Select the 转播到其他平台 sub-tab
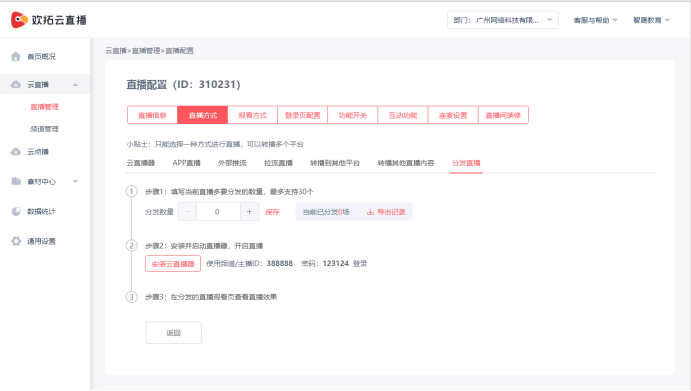 [335, 163]
